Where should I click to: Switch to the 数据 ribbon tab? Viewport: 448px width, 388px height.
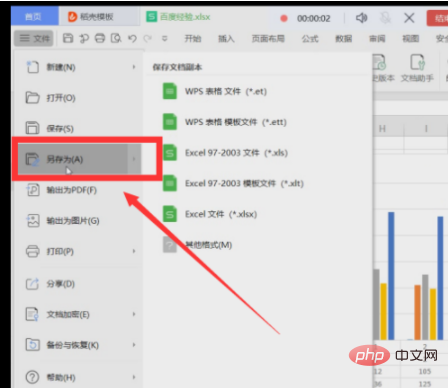point(344,39)
